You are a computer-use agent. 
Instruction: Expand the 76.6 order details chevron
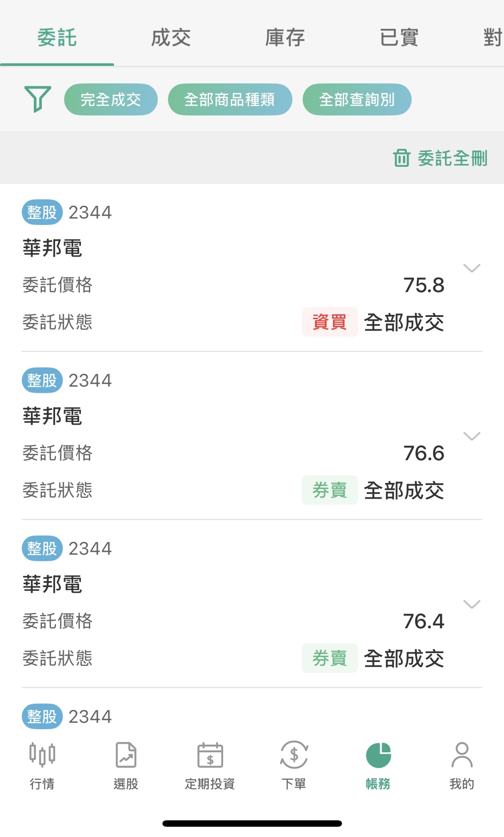pyautogui.click(x=472, y=436)
